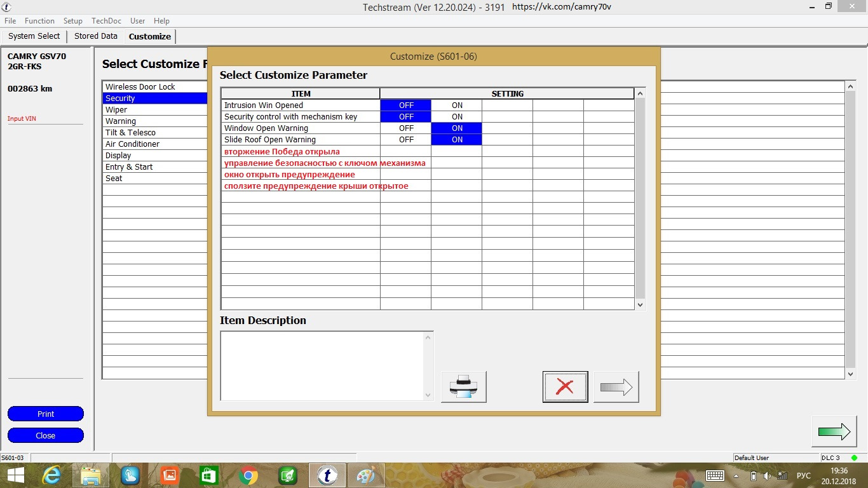Click the main list's scroll up arrow
Image resolution: width=868 pixels, height=488 pixels.
coord(851,86)
